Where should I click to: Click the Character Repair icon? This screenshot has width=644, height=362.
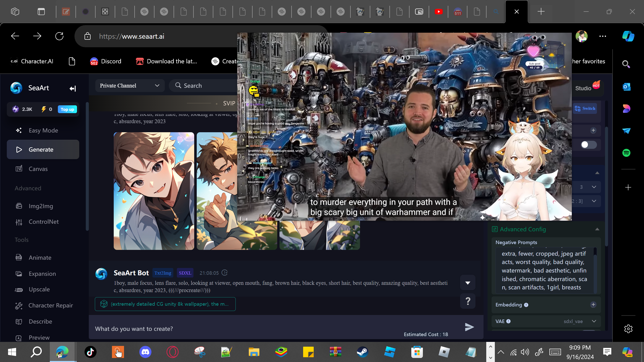tap(19, 305)
